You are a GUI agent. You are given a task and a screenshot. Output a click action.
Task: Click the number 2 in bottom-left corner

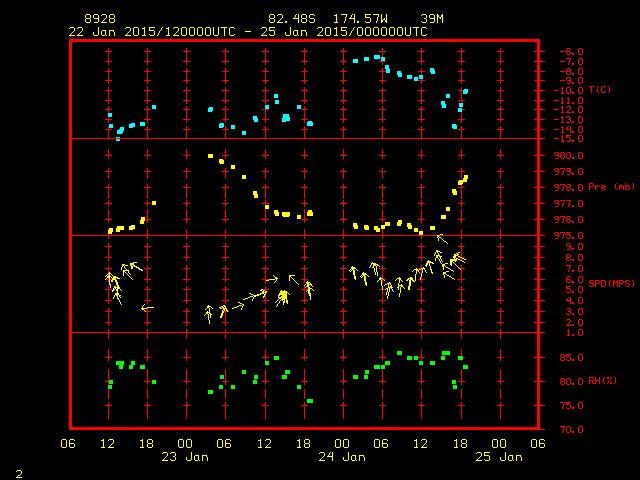click(19, 474)
